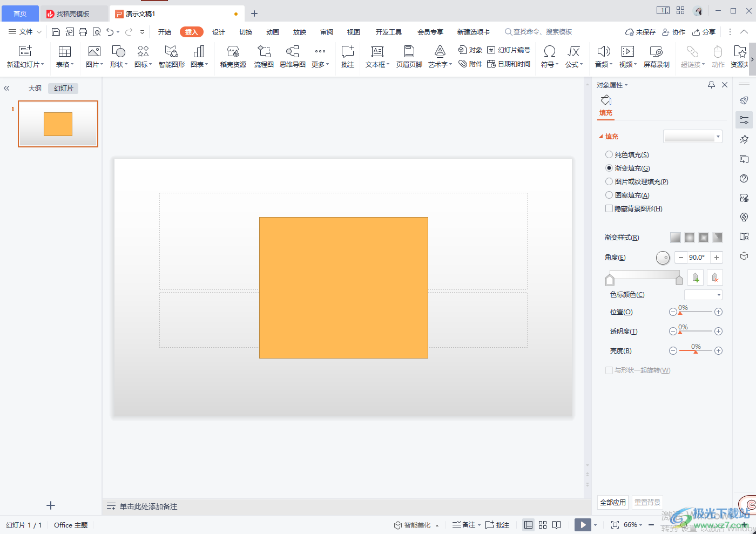Switch to reading view in status bar
Image resolution: width=756 pixels, height=534 pixels.
coord(557,525)
